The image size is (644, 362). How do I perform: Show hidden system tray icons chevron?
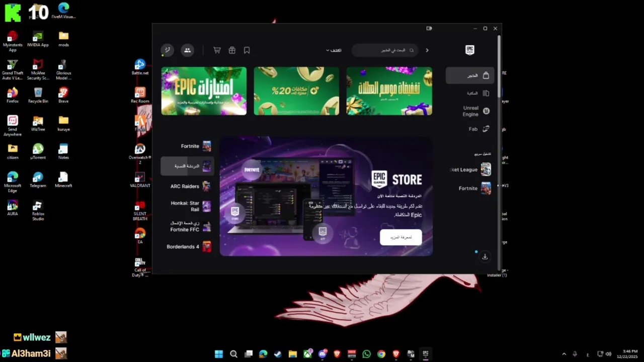564,354
